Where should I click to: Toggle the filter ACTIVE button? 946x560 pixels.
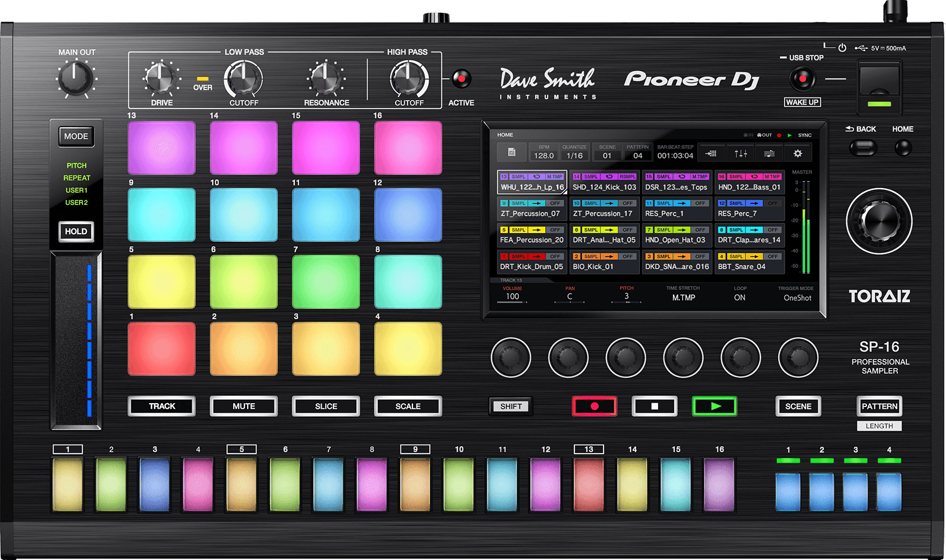461,79
